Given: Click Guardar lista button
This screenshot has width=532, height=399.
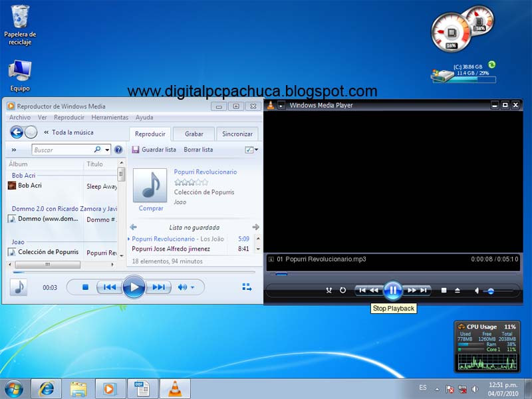Looking at the screenshot, I should [x=154, y=150].
